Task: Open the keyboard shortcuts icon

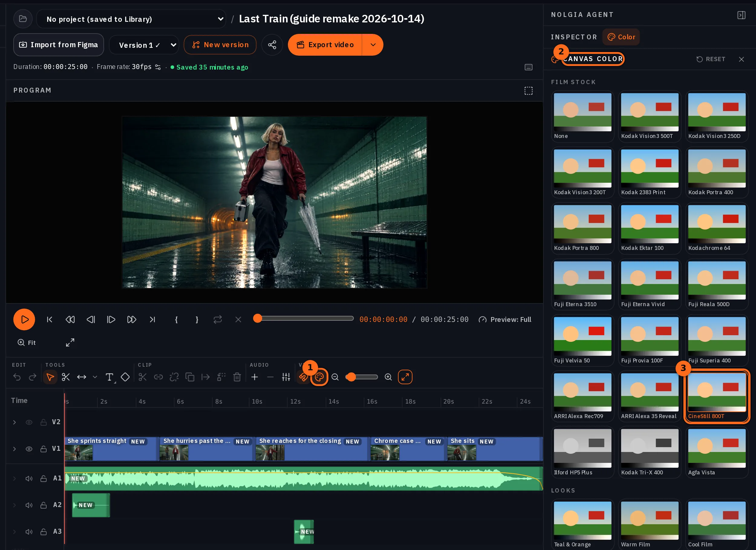Action: pyautogui.click(x=529, y=67)
